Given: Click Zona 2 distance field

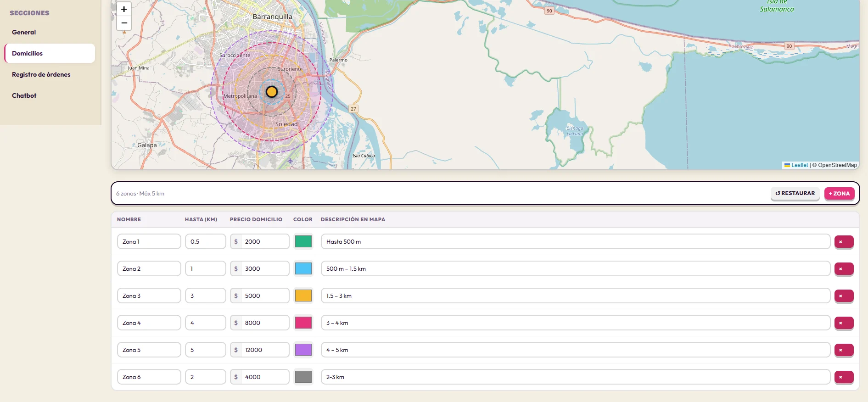Looking at the screenshot, I should pyautogui.click(x=206, y=268).
